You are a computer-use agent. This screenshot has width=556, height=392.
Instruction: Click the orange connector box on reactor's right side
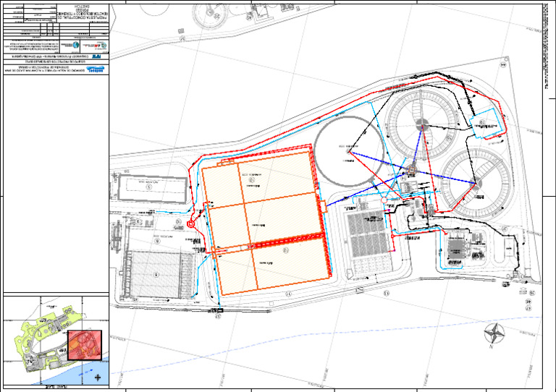click(x=323, y=206)
